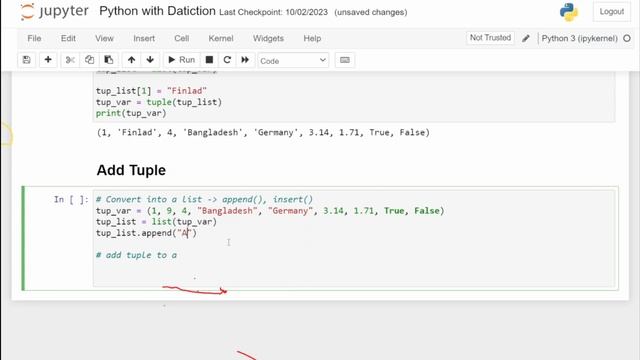
Task: Open the Help menu
Action: point(312,38)
